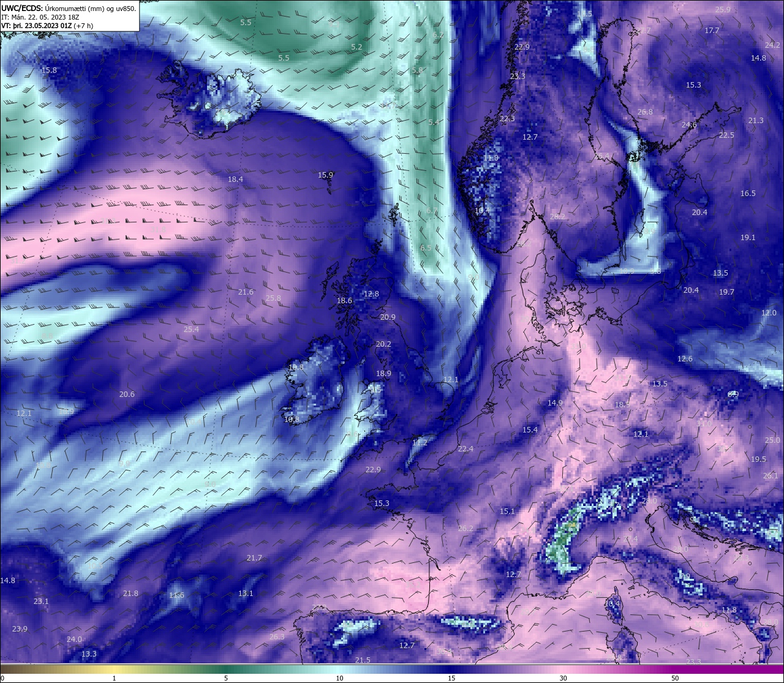Click the 11.2 value label
784x683 pixels.
[420, 442]
